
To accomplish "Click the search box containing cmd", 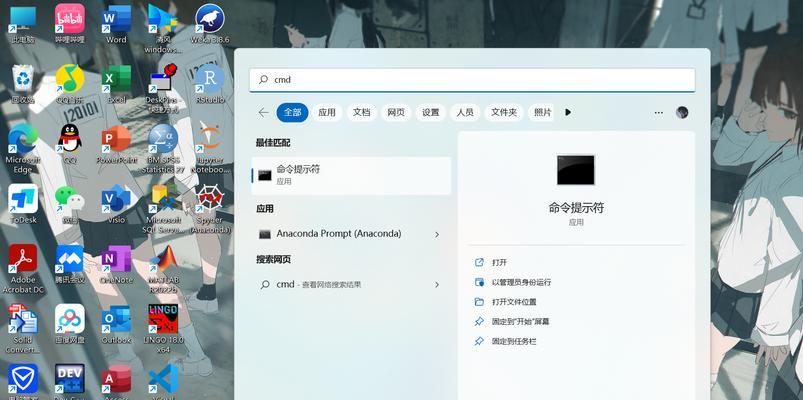I will [472, 80].
